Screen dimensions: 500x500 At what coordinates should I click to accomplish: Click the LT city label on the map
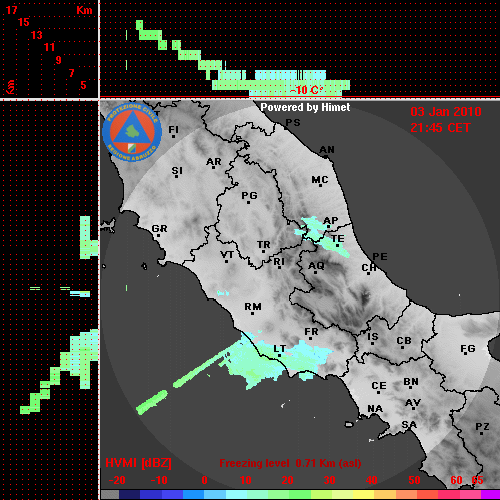pyautogui.click(x=279, y=349)
